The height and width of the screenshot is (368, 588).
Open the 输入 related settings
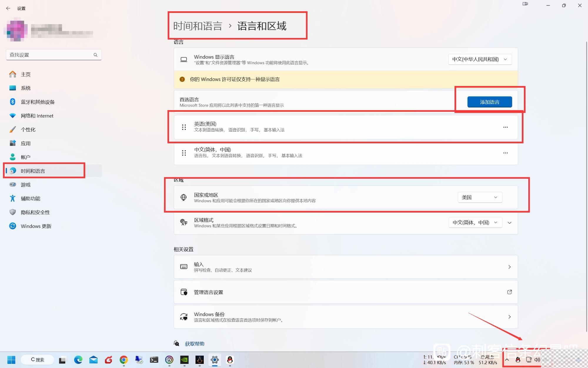[345, 267]
